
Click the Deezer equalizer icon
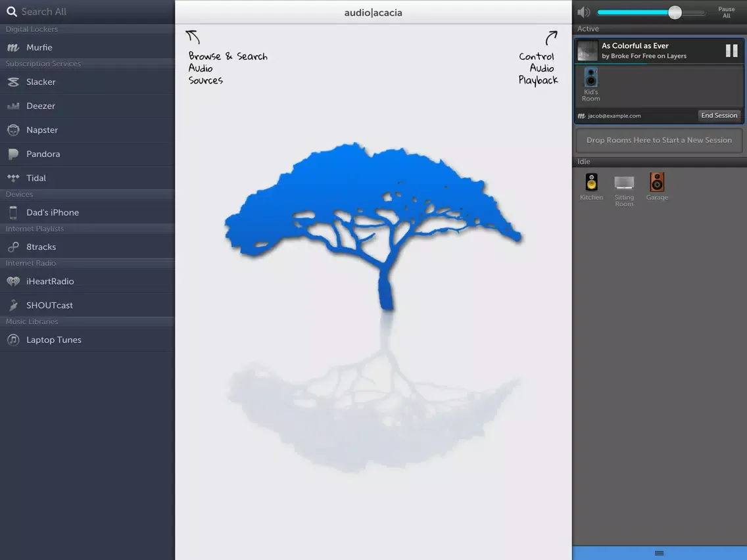13,106
